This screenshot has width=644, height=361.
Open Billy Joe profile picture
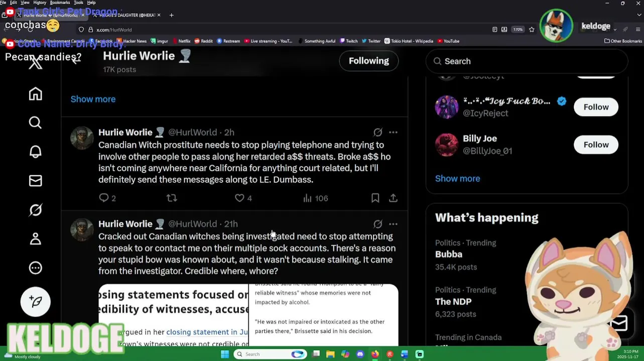coord(446,144)
